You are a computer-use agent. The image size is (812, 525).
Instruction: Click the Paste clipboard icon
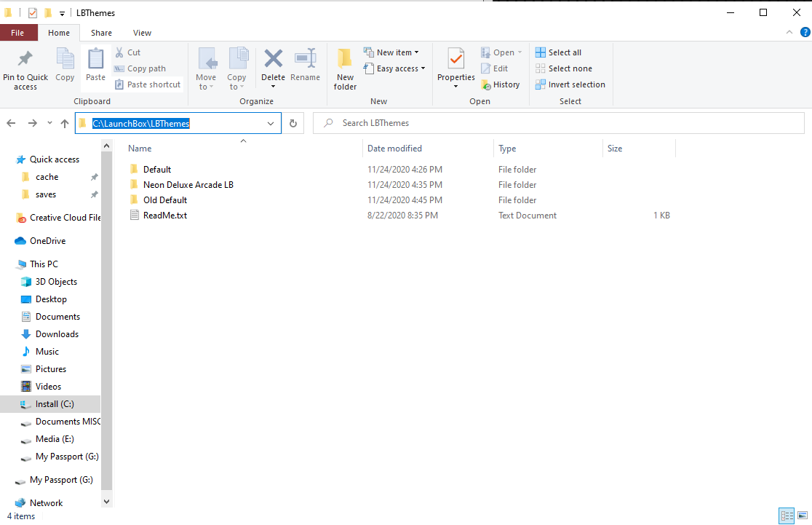(95, 58)
